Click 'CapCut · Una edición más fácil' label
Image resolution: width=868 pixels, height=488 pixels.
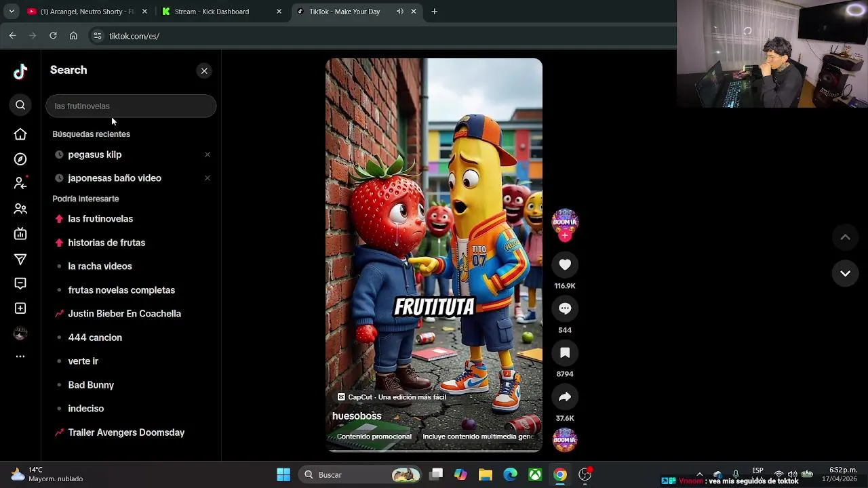click(x=392, y=397)
